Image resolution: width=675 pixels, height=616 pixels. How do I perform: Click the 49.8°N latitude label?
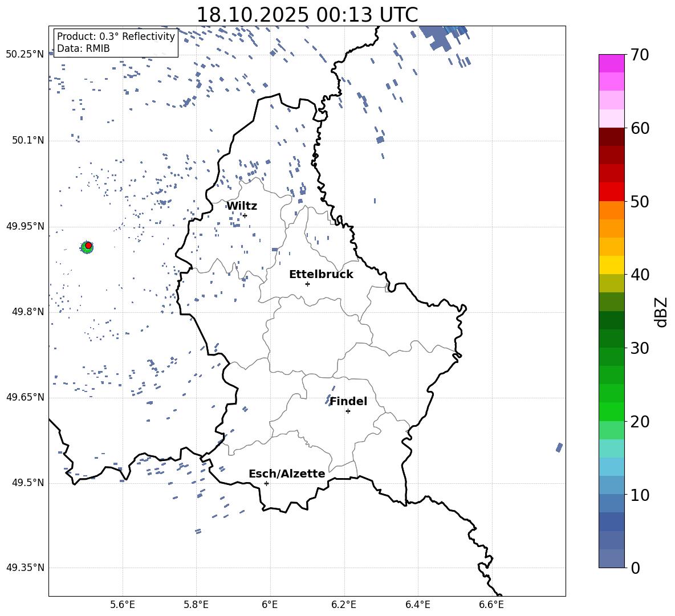click(x=28, y=312)
